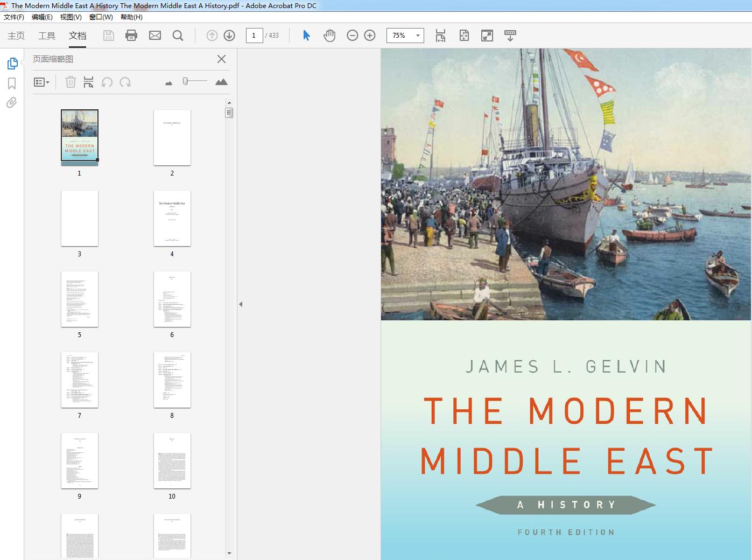Image resolution: width=752 pixels, height=560 pixels.
Task: Open the Bookmarks panel icon
Action: tap(12, 83)
